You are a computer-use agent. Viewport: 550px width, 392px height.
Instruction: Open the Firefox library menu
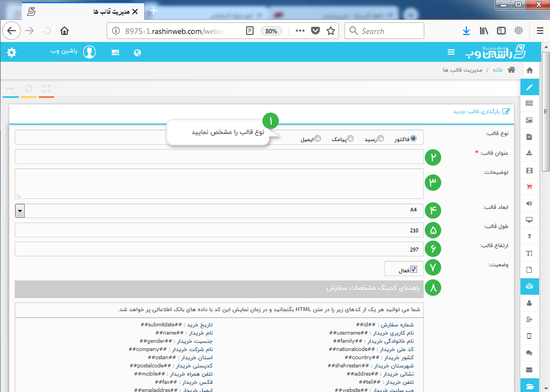click(484, 31)
